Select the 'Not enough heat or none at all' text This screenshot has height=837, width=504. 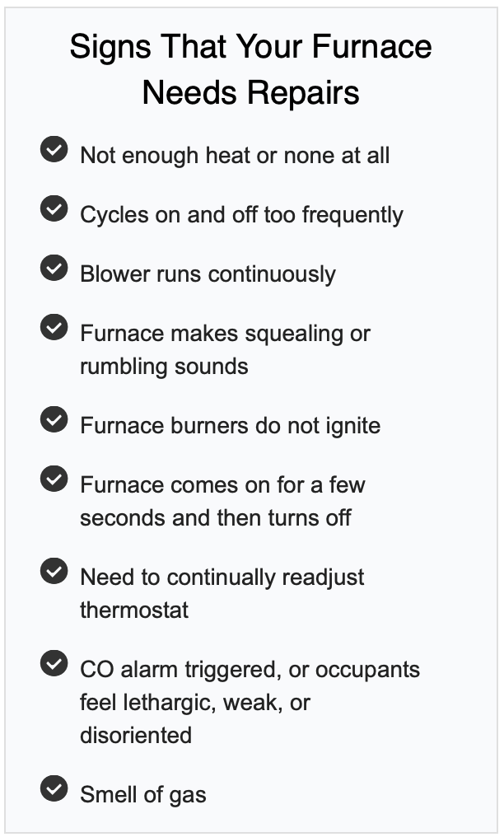point(235,156)
